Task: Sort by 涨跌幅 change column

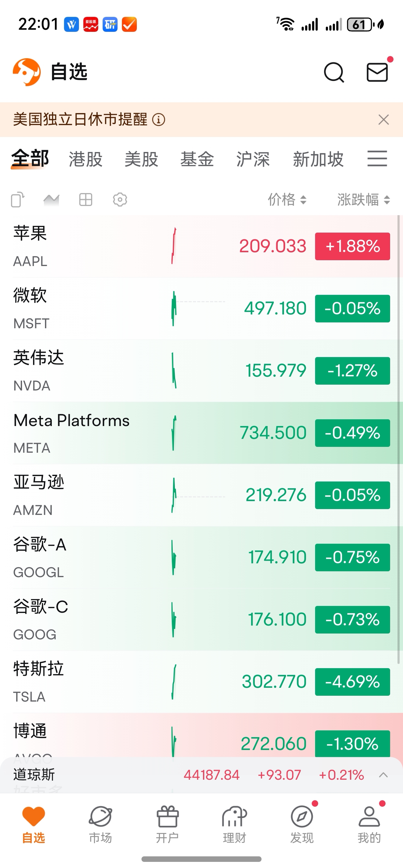Action: 363,200
